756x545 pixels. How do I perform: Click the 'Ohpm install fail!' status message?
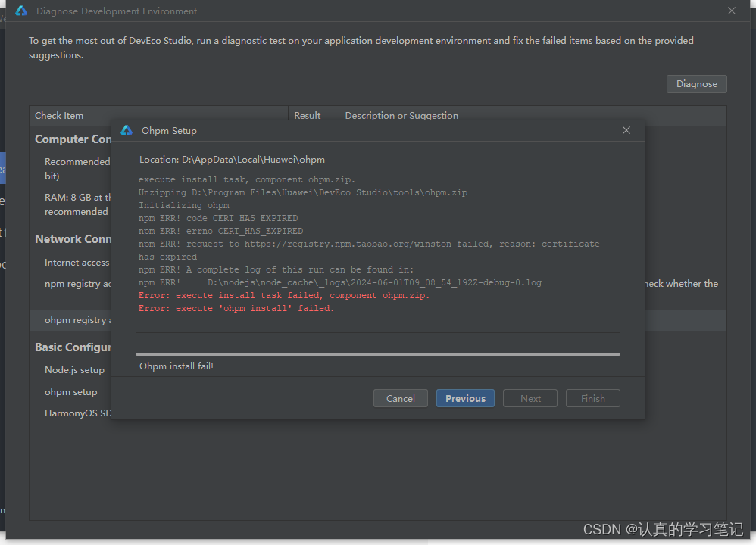click(177, 366)
